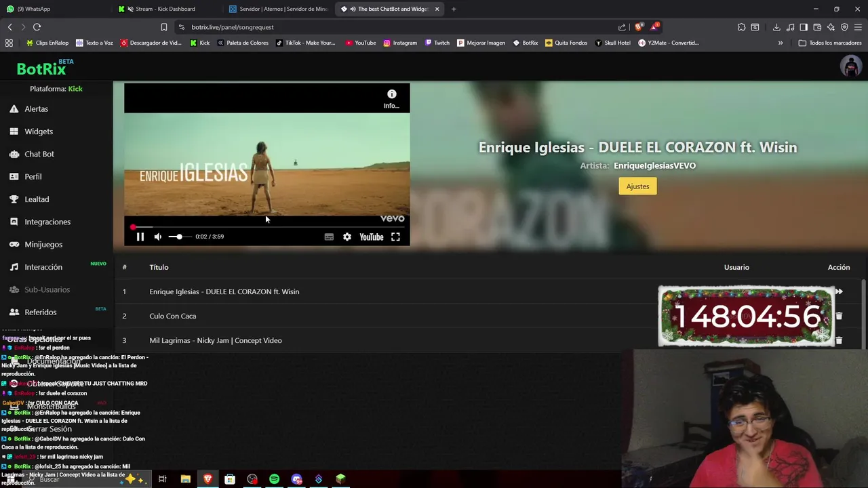Open Spotify from the taskbar
Viewport: 868px width, 488px height.
274,479
